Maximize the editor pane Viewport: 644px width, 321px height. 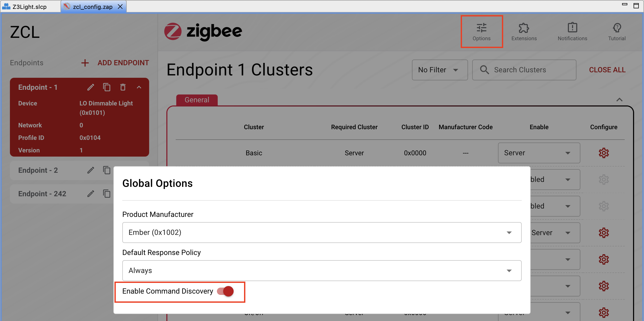(x=636, y=5)
